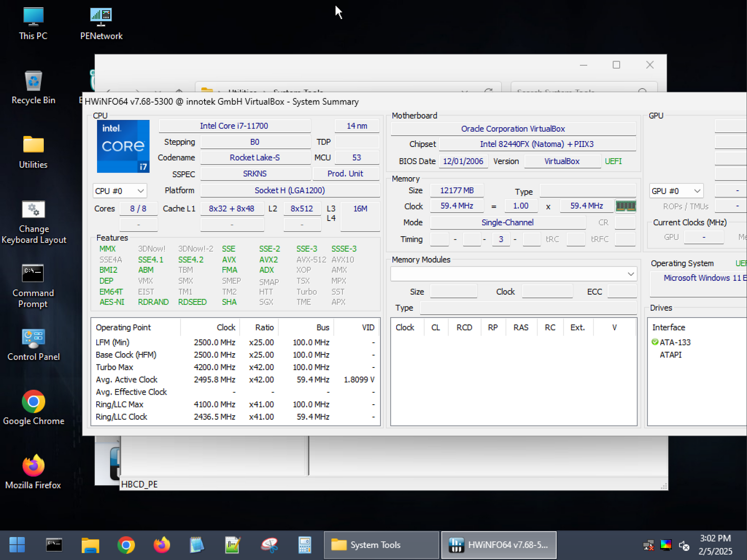Click the network status tray icon
This screenshot has height=560, width=747.
[648, 545]
